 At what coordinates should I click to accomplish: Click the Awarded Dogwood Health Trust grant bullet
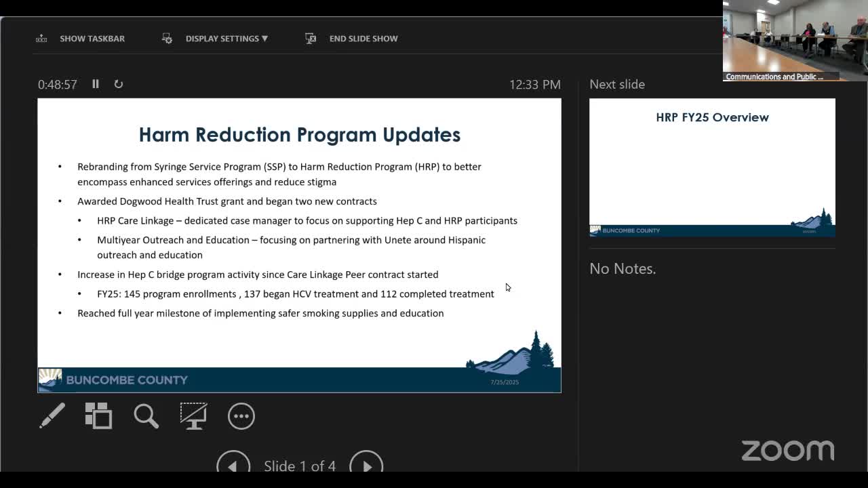227,201
